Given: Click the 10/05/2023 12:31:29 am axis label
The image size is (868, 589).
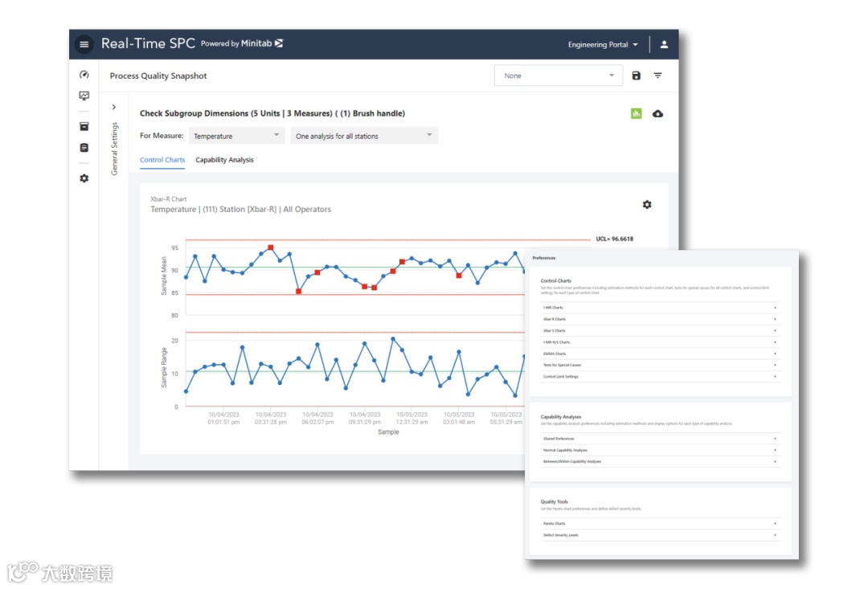Looking at the screenshot, I should (411, 418).
